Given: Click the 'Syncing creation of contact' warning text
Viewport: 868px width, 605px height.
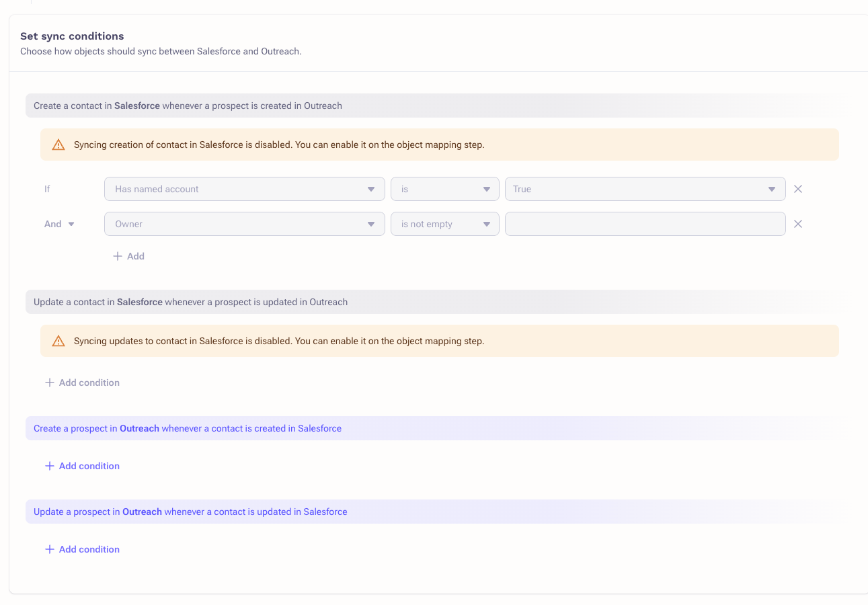Looking at the screenshot, I should point(279,145).
